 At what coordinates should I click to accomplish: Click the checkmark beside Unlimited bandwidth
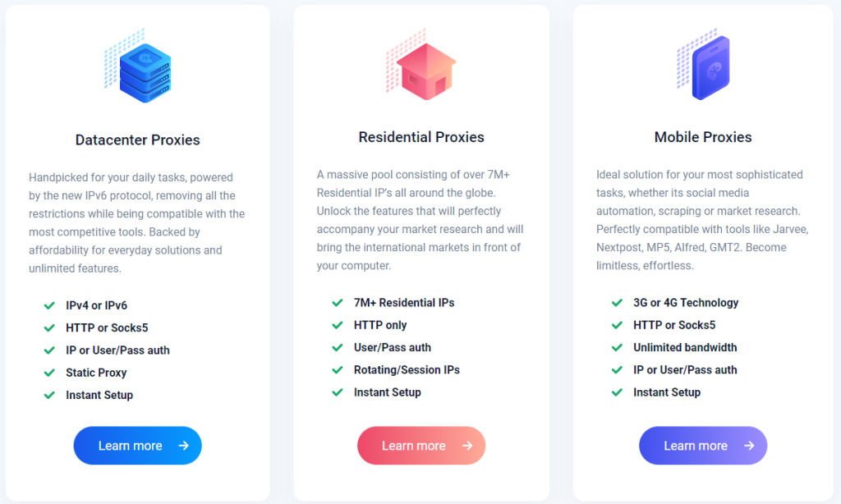[617, 347]
